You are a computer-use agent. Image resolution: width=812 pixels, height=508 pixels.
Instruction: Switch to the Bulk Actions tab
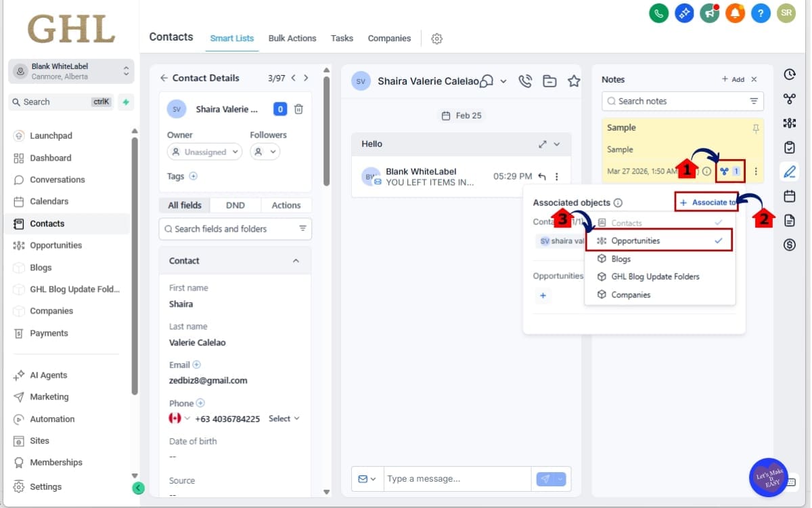292,38
